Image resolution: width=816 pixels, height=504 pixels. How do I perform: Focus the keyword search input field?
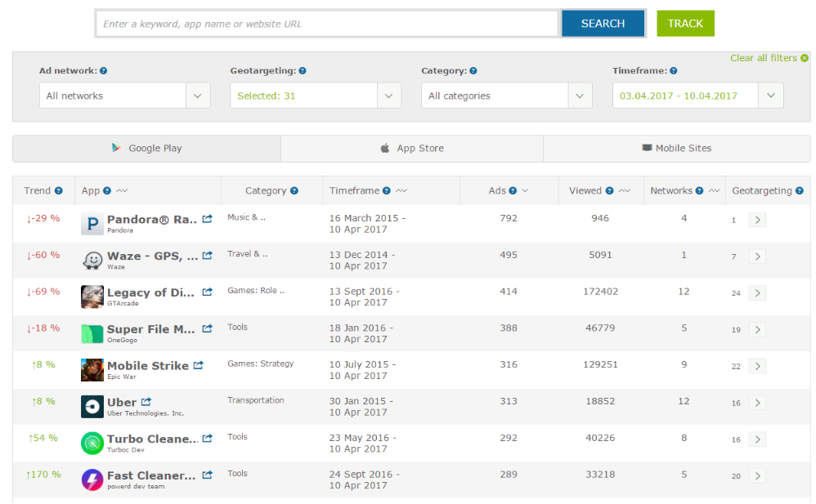(x=327, y=24)
